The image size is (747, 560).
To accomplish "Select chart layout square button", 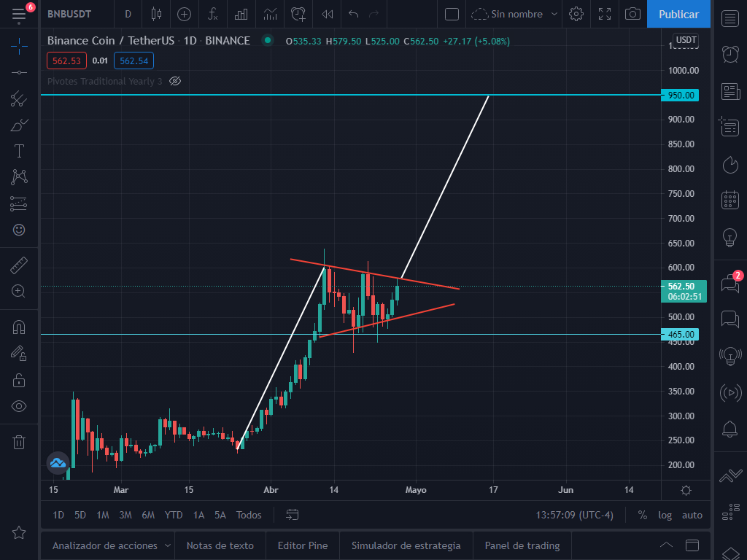I will [452, 15].
